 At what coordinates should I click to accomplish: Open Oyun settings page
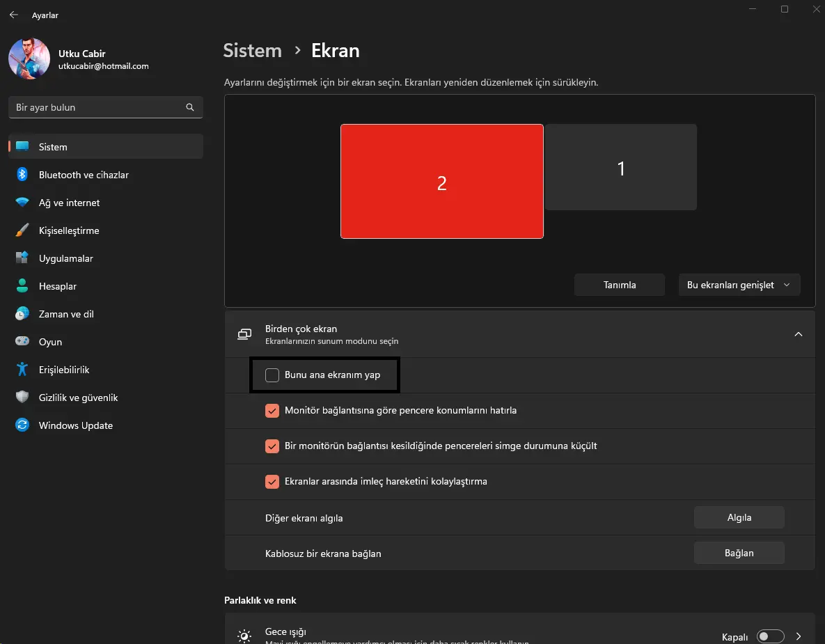coord(106,342)
